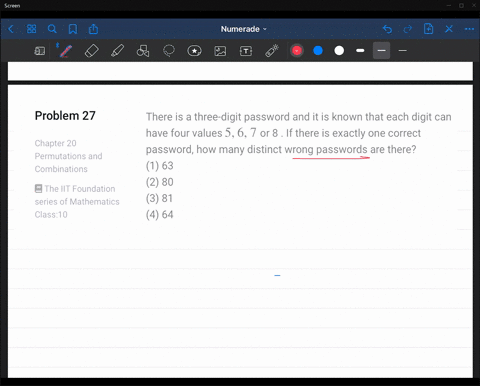Select the Pen tool
Viewport: 480px width, 386px height.
65,51
